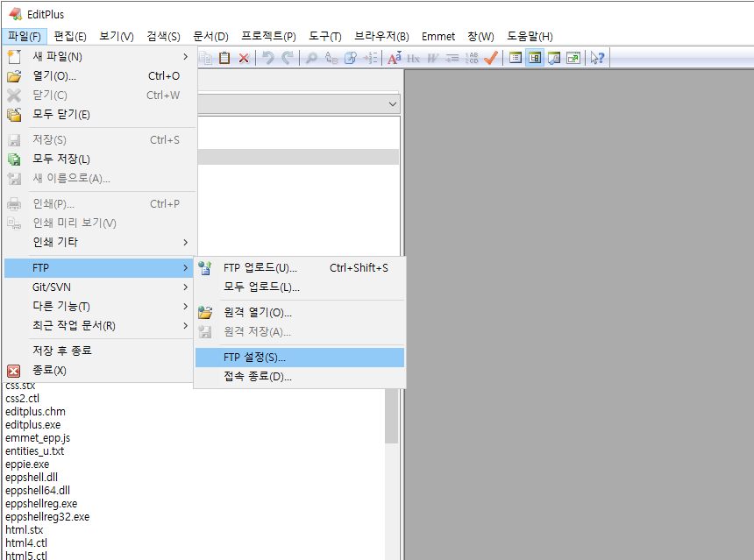Viewport: 754px width, 560px height.
Task: Click the Find magnifier toolbar icon
Action: (x=311, y=58)
